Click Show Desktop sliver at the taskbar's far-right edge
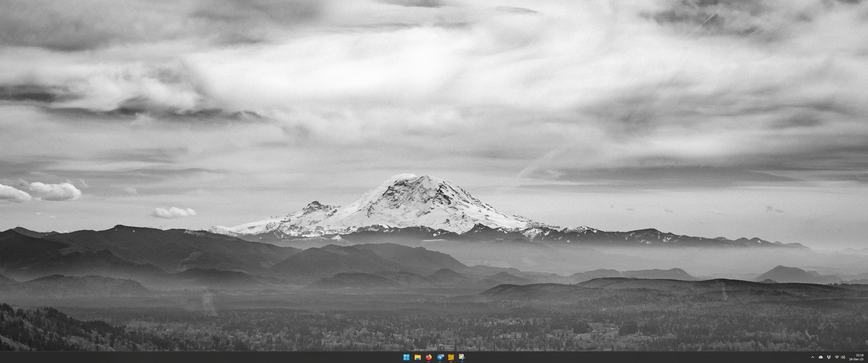868x363 pixels. 867,357
